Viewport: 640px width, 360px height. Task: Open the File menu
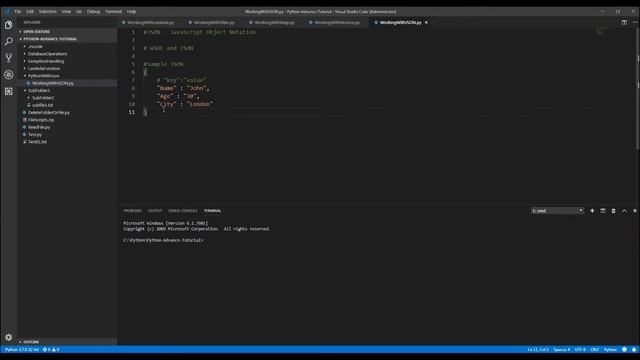pos(18,11)
